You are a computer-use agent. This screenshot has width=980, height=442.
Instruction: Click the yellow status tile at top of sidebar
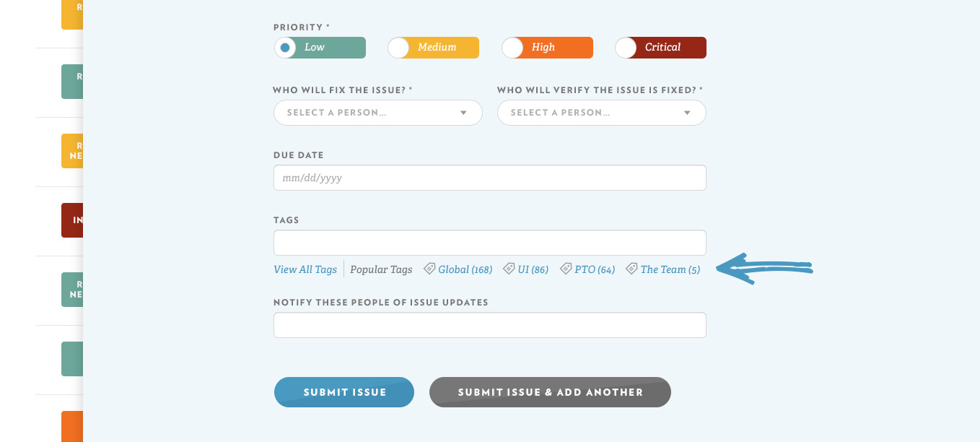[x=71, y=13]
